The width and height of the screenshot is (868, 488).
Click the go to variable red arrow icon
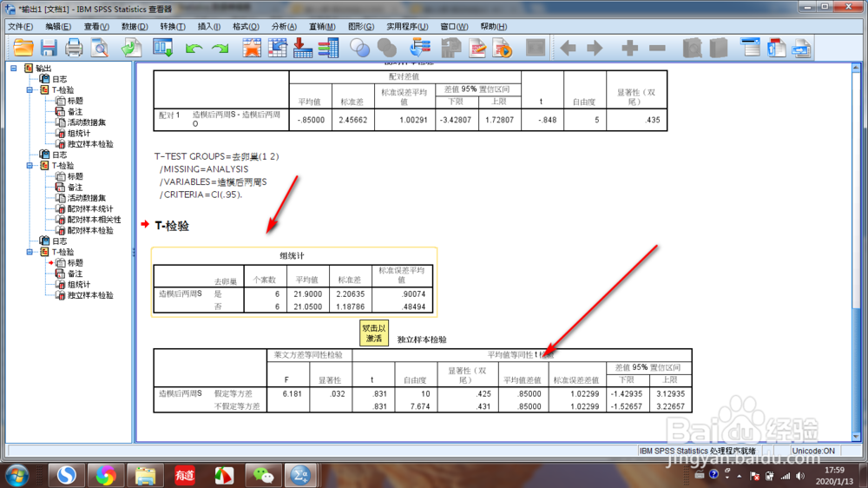tap(302, 48)
